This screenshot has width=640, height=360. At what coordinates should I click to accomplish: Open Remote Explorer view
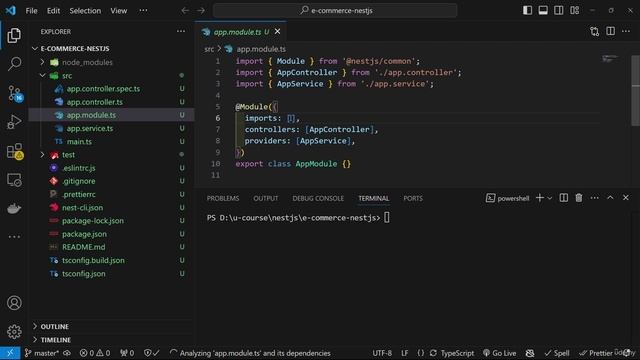click(x=14, y=180)
